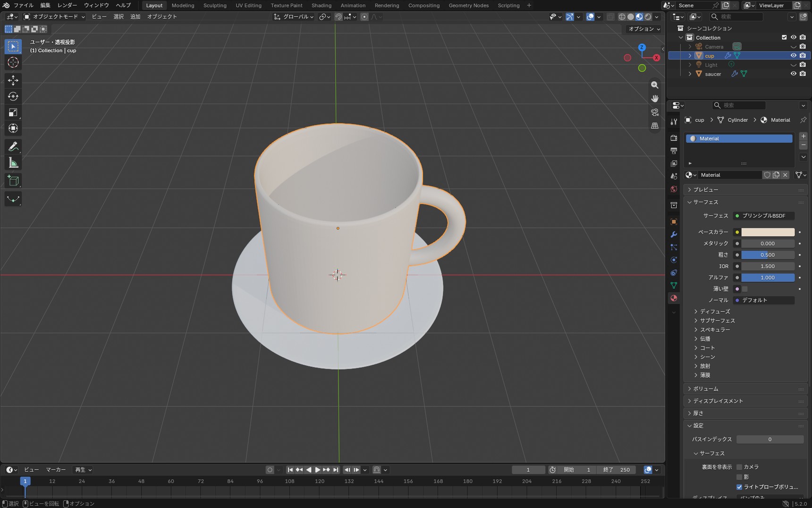Screen dimensions: 812x508
Task: Select the Annotate pencil tool
Action: point(13,146)
